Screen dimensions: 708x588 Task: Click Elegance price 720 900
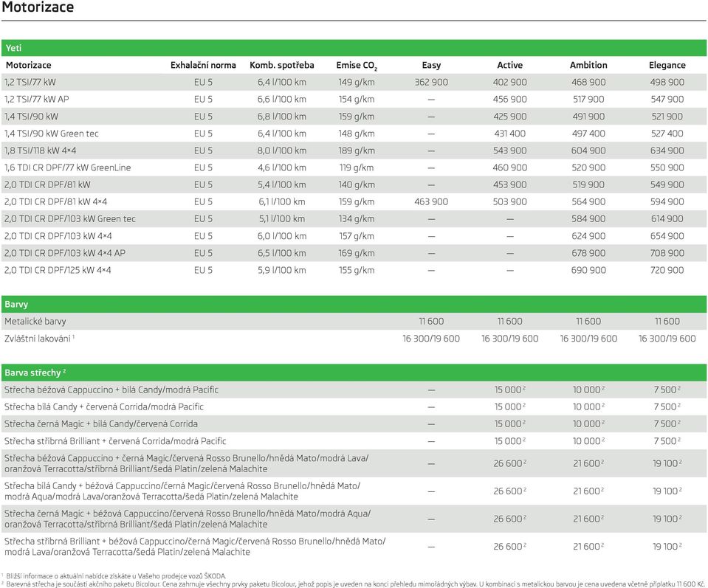667,270
